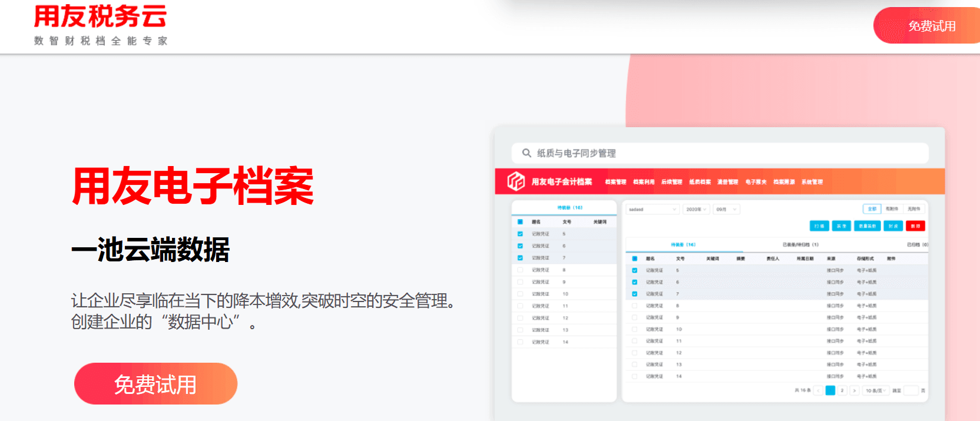Switch to 已装册/待归档 (1) tab
The width and height of the screenshot is (980, 421).
pyautogui.click(x=800, y=244)
